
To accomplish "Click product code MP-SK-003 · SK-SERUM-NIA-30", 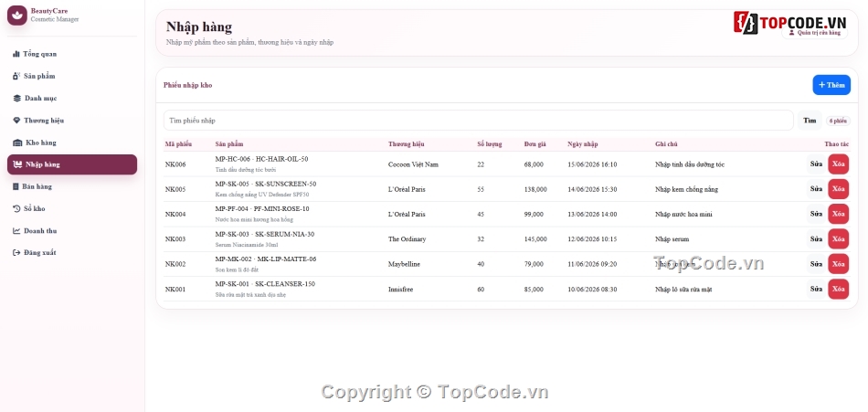I will (265, 234).
